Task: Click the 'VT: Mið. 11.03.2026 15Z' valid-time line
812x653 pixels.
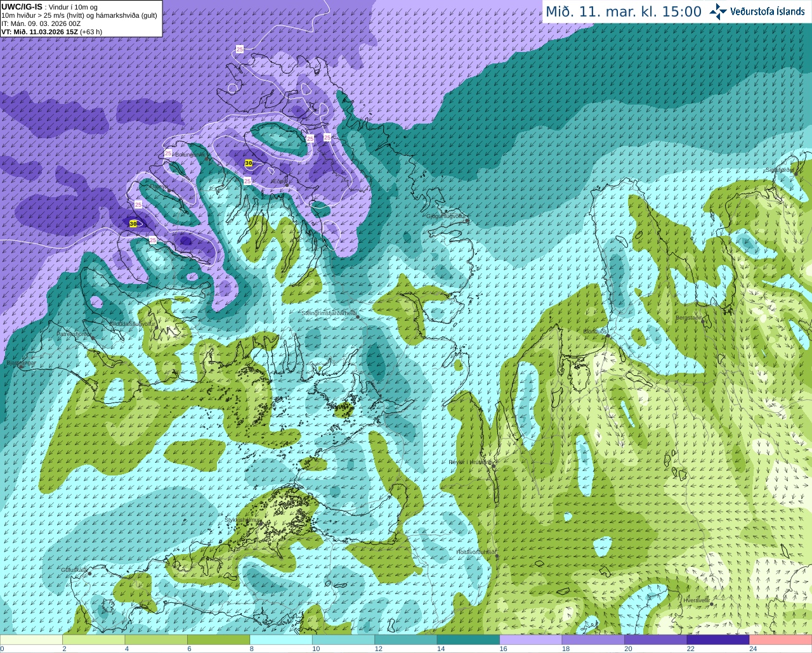Action: click(x=51, y=32)
